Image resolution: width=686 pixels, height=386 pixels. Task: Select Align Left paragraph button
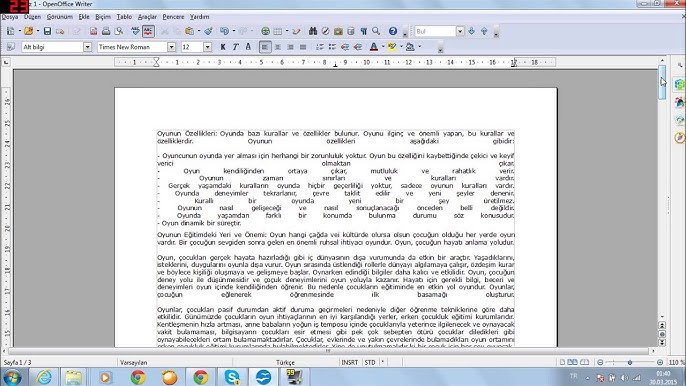pos(265,47)
